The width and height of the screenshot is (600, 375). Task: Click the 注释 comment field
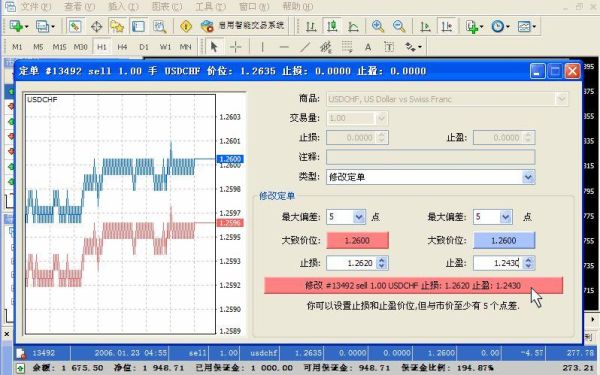tap(430, 157)
